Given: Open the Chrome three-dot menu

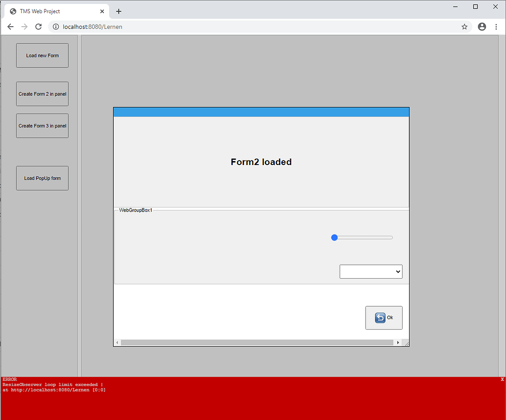Looking at the screenshot, I should [x=496, y=27].
